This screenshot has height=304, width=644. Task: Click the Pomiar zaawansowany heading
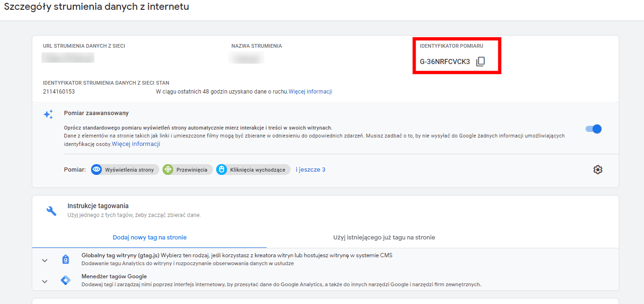click(96, 113)
